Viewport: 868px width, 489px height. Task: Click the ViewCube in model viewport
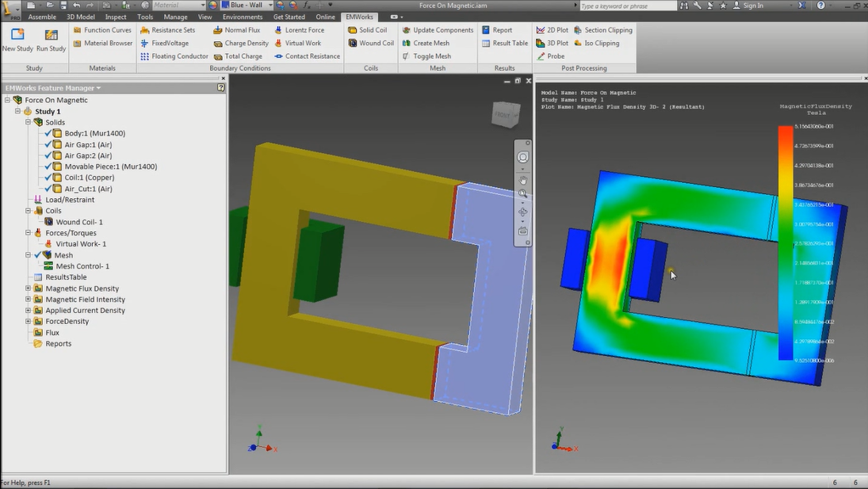click(x=506, y=114)
